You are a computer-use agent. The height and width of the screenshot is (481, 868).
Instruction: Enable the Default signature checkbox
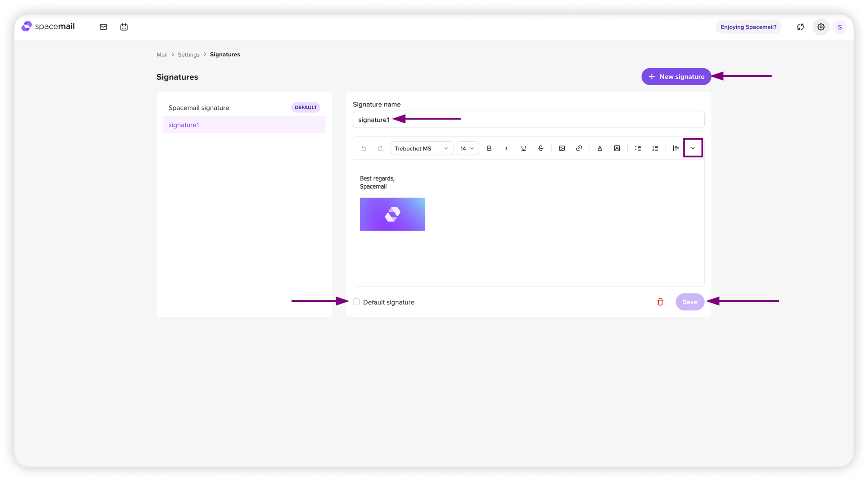click(356, 302)
